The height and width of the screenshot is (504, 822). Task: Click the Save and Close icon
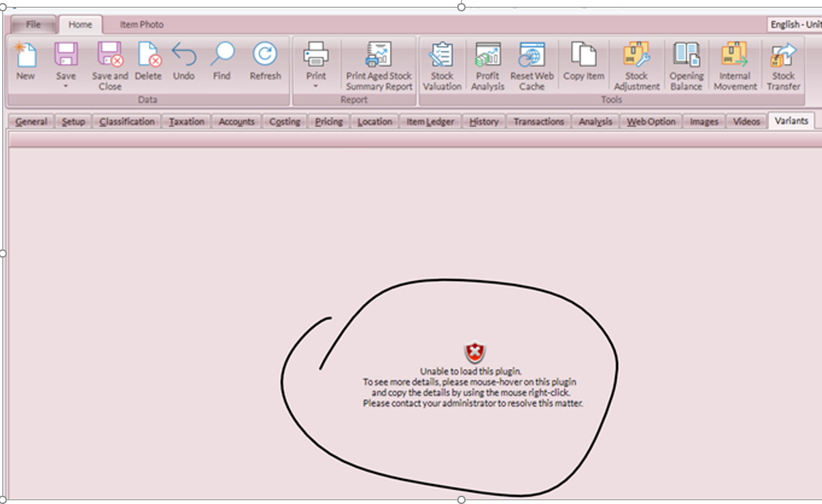coord(110,57)
